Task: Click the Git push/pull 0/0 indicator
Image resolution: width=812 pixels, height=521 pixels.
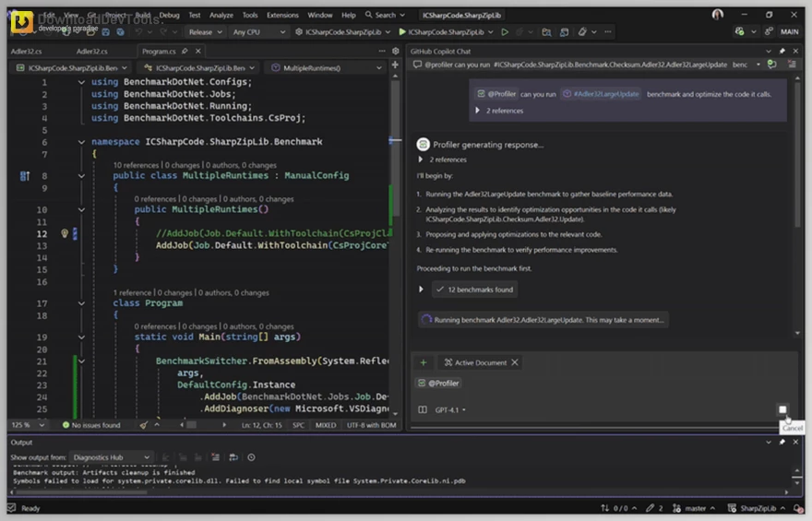Action: tap(618, 508)
